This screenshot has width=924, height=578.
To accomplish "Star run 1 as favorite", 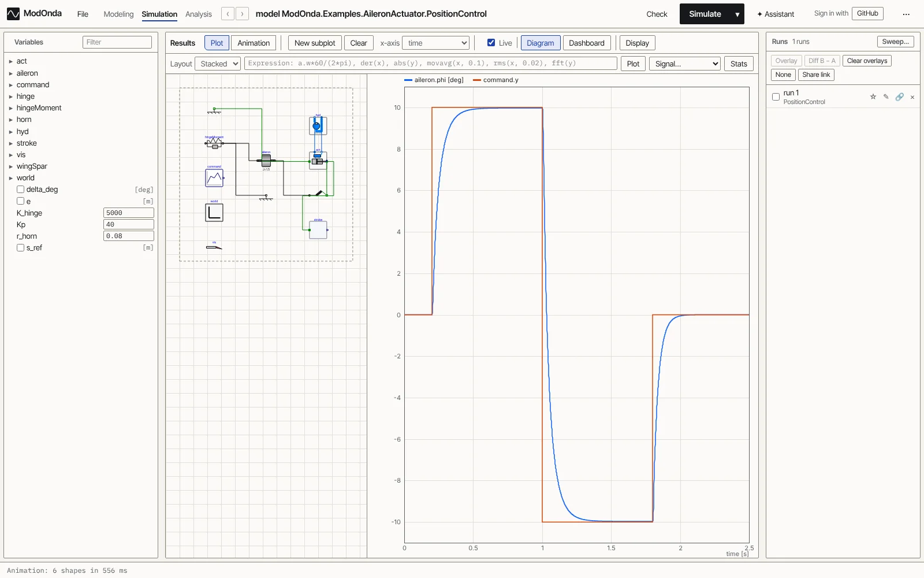I will pyautogui.click(x=873, y=97).
